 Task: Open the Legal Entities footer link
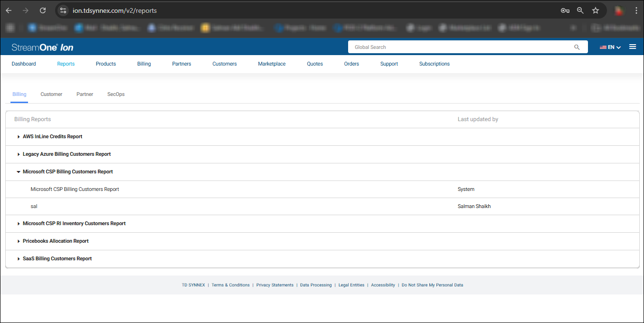351,285
